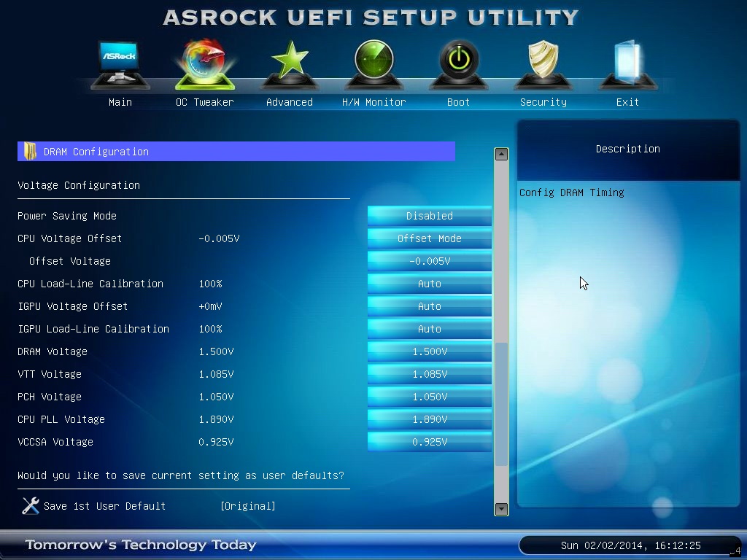Viewport: 747px width, 560px height.
Task: Switch to the Boot tab label
Action: click(458, 102)
